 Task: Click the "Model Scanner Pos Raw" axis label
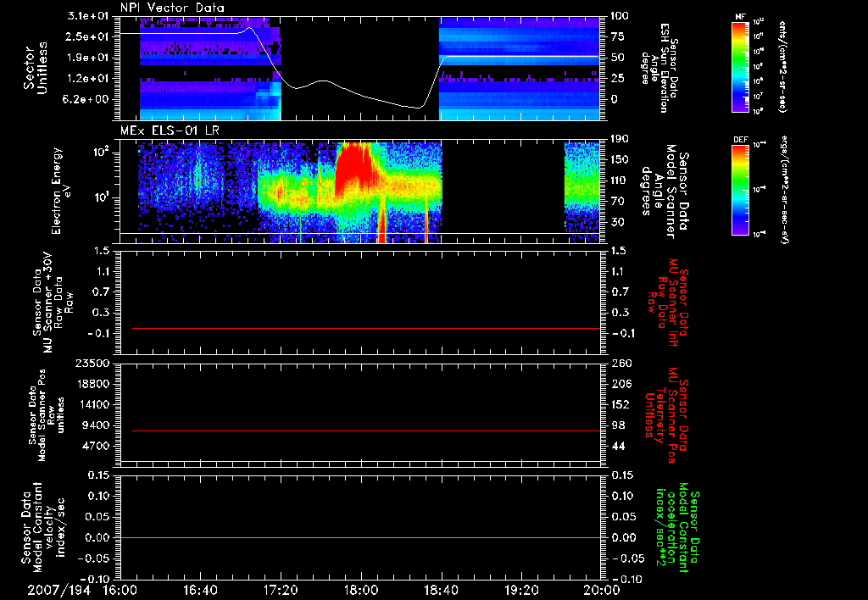point(47,415)
